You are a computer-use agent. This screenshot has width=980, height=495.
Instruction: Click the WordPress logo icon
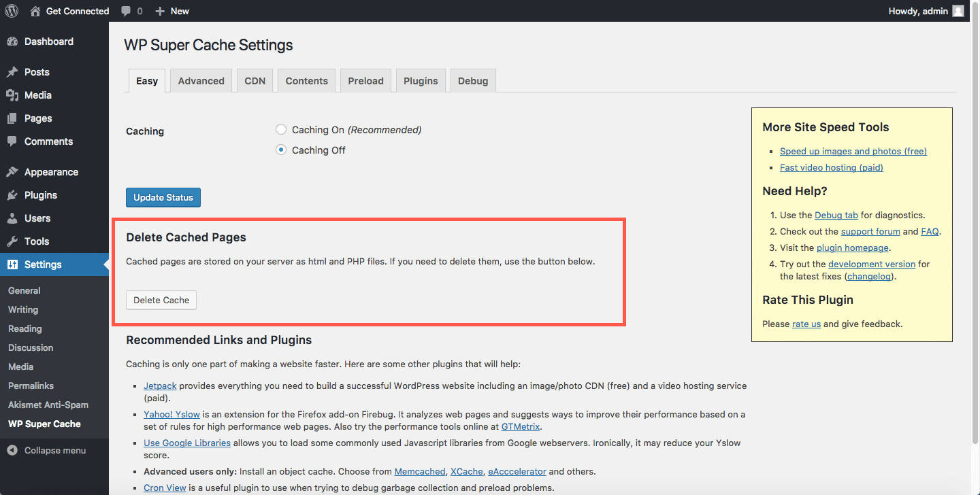pos(12,11)
